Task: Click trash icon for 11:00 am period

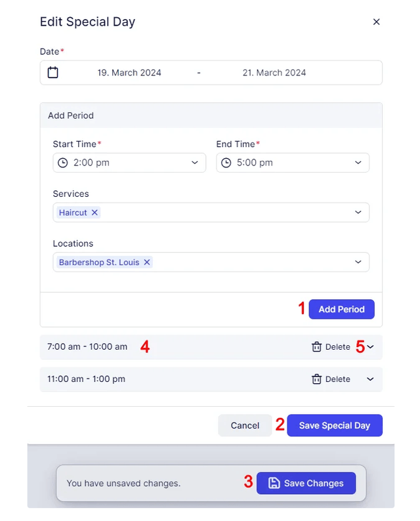Action: pos(317,379)
